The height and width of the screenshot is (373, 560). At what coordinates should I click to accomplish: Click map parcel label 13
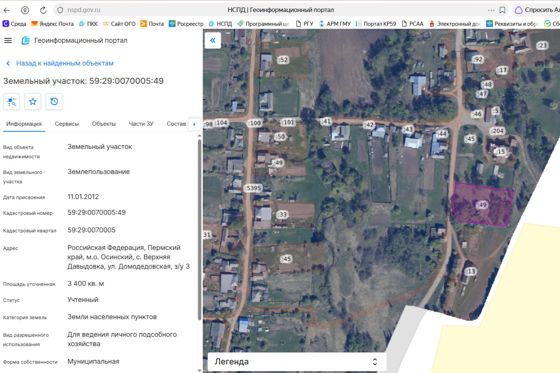[471, 272]
